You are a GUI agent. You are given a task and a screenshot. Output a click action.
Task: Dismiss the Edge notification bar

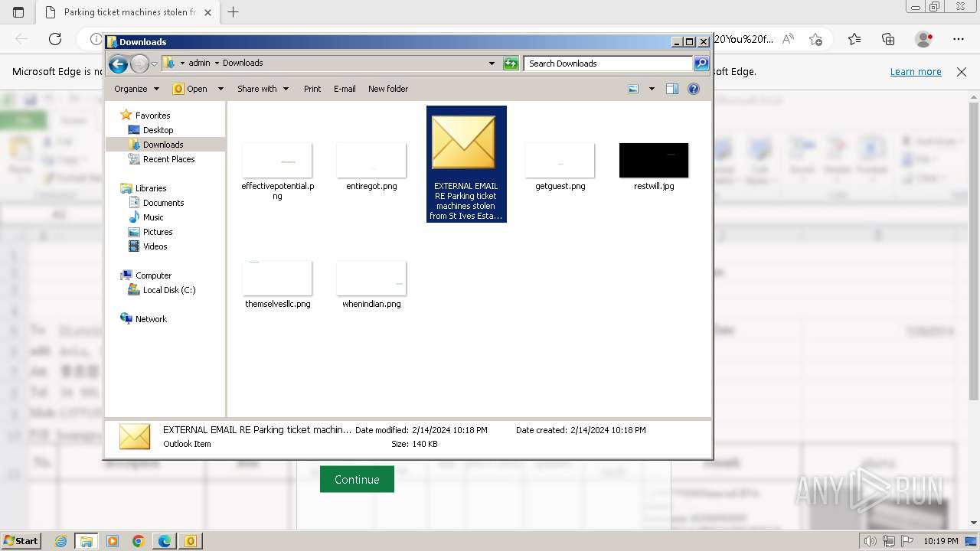tap(962, 71)
